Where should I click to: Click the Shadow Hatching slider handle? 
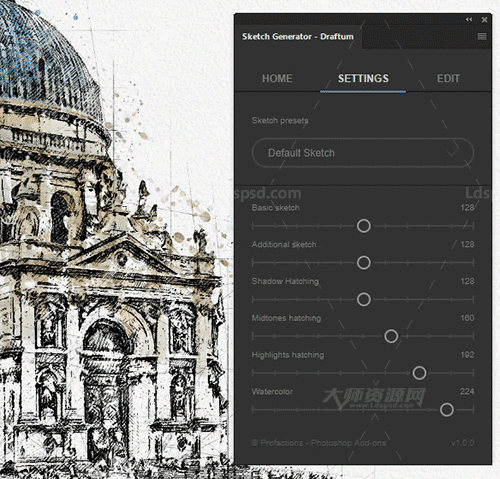(x=363, y=299)
